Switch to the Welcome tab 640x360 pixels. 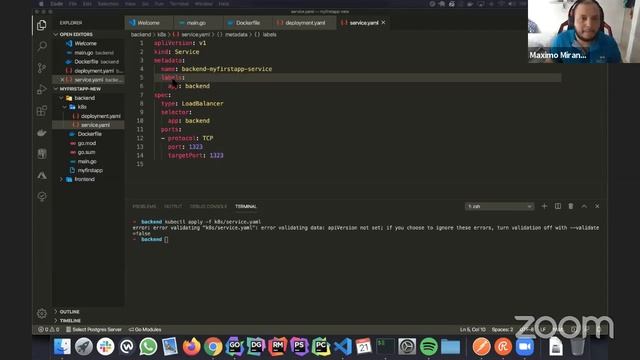(x=149, y=23)
